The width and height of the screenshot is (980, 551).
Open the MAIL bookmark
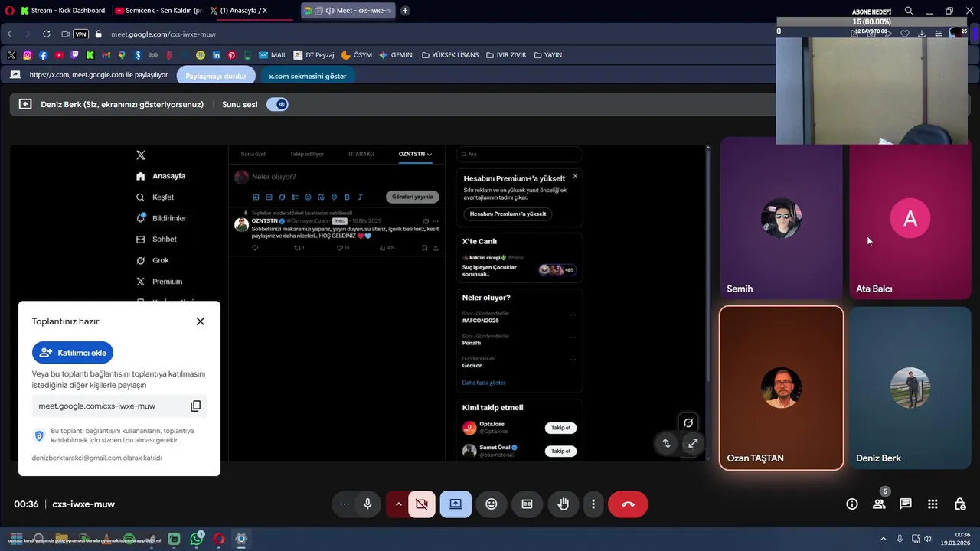(x=273, y=55)
